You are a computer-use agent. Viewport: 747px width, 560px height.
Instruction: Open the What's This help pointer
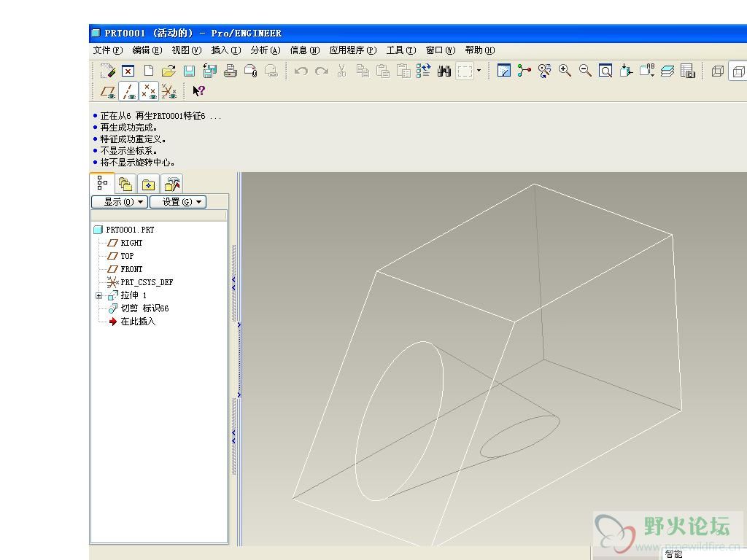pos(198,91)
